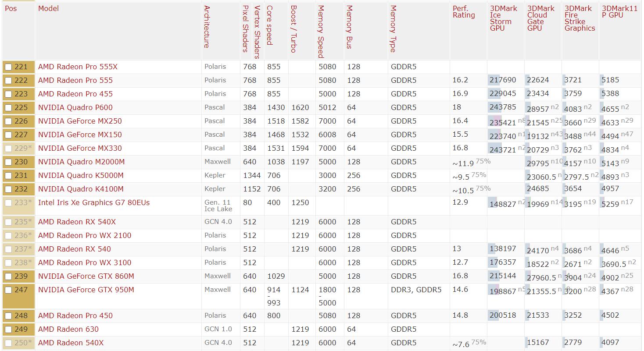Select the checkbox in row 231

point(8,176)
